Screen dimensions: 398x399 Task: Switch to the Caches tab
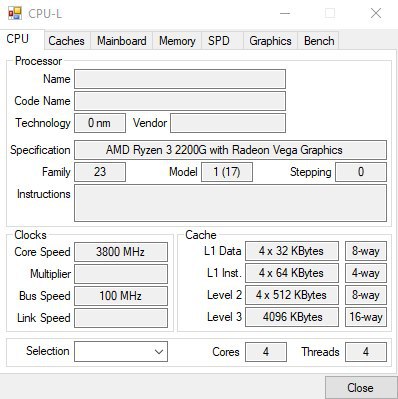(x=66, y=41)
